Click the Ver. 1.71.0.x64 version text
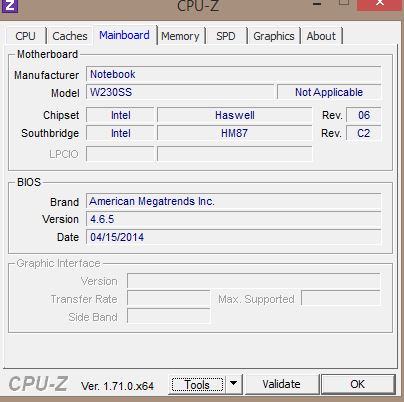Image resolution: width=404 pixels, height=402 pixels. tap(117, 386)
